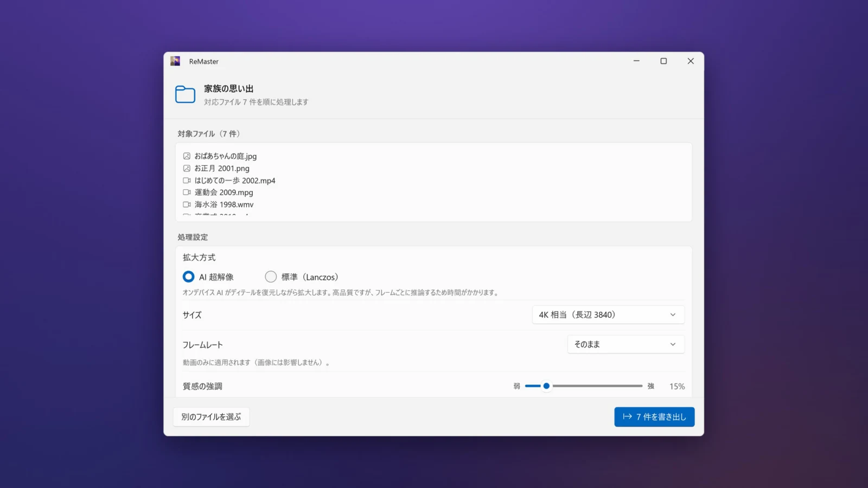
Task: Click video icon next to 海水浴 1998.wmv
Action: click(187, 204)
